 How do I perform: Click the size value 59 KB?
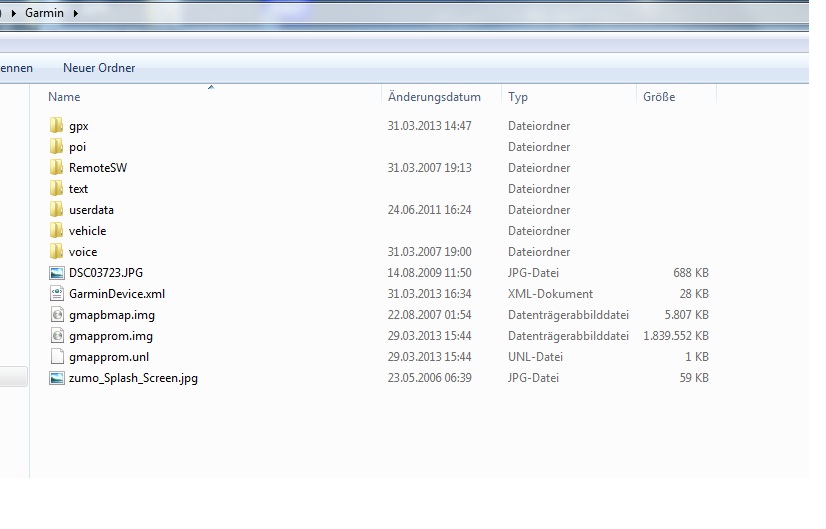click(x=694, y=378)
